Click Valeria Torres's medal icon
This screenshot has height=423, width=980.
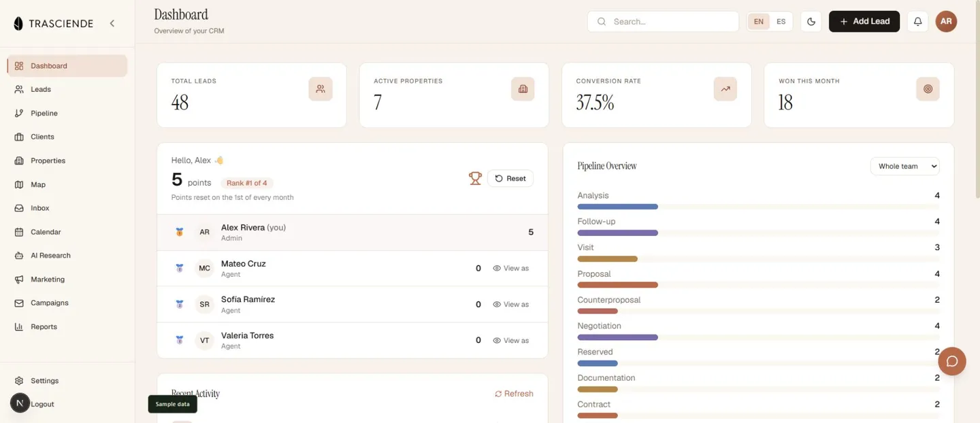(180, 340)
